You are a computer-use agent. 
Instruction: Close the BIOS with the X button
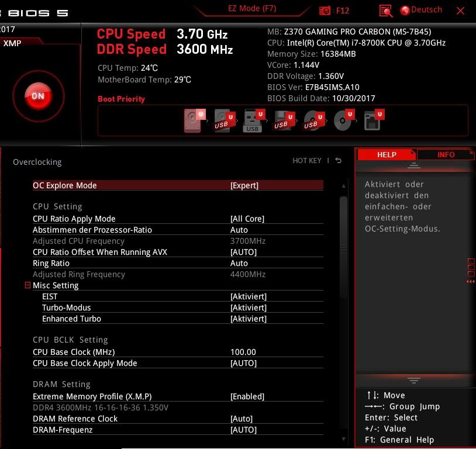460,11
